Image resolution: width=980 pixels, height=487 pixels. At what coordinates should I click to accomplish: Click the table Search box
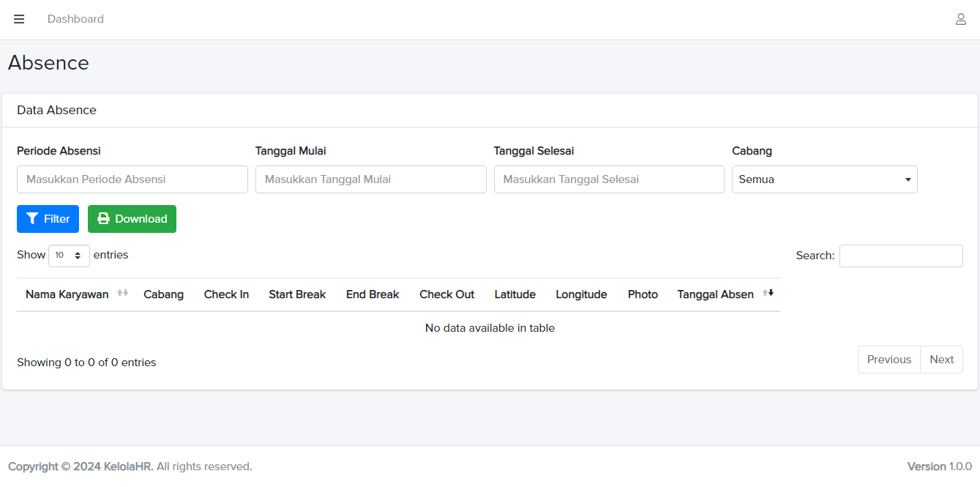(x=900, y=256)
